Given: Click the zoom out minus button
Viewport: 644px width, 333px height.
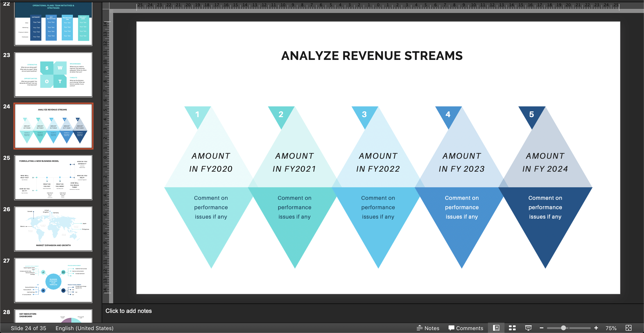Looking at the screenshot, I should pos(542,328).
